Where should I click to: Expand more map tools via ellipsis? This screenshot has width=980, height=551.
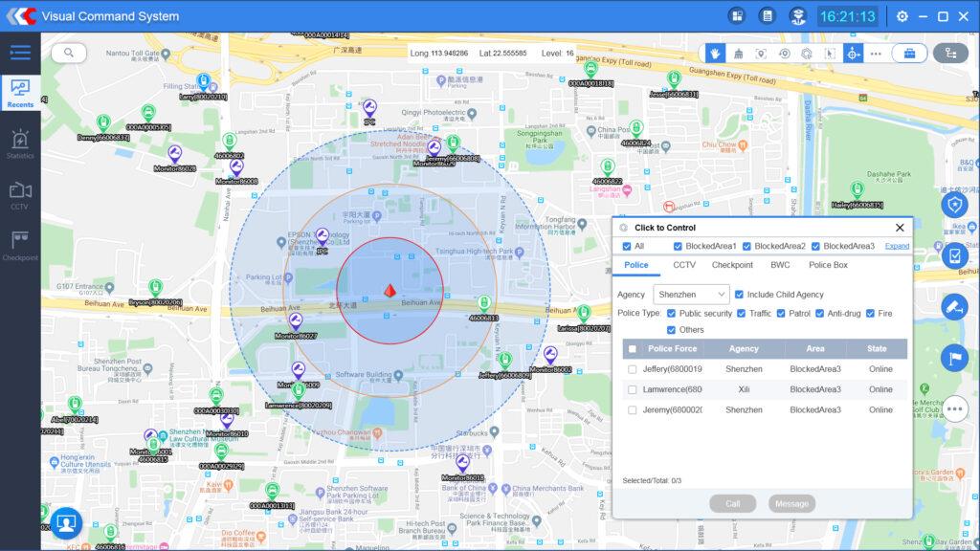[x=875, y=54]
